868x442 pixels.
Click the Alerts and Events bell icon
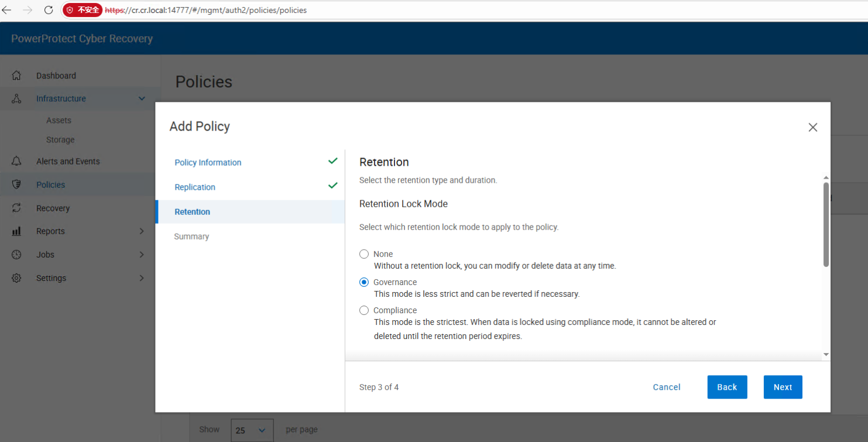(16, 161)
